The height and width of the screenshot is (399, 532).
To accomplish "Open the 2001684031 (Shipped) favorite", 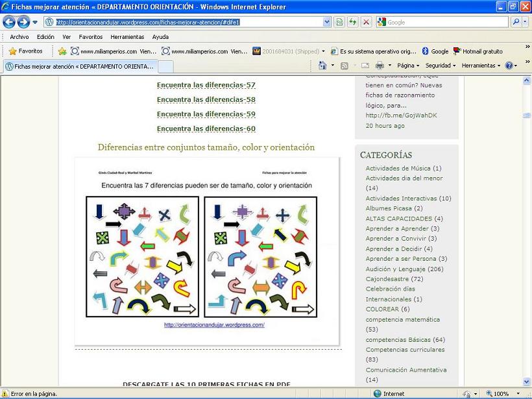I will point(286,51).
